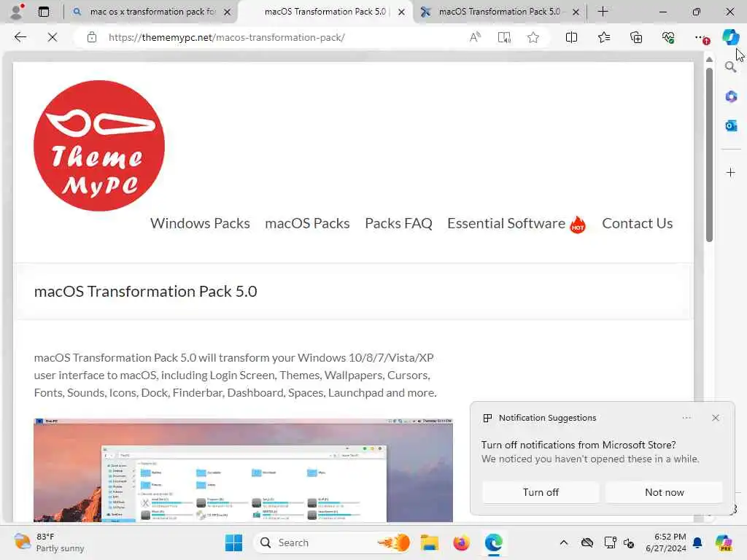Select the active macOS Transformation Pack 5.0 tab
The width and height of the screenshot is (747, 560).
(x=325, y=12)
